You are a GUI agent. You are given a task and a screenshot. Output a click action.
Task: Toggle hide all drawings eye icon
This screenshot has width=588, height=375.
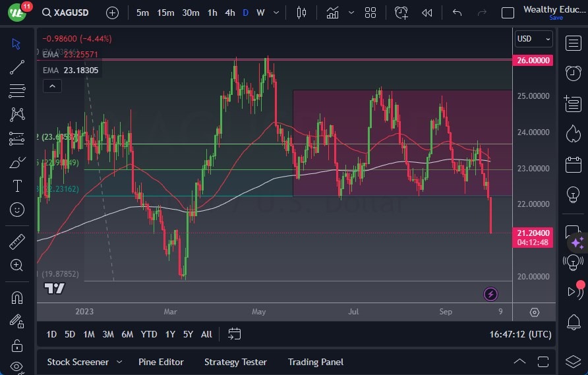(x=17, y=366)
